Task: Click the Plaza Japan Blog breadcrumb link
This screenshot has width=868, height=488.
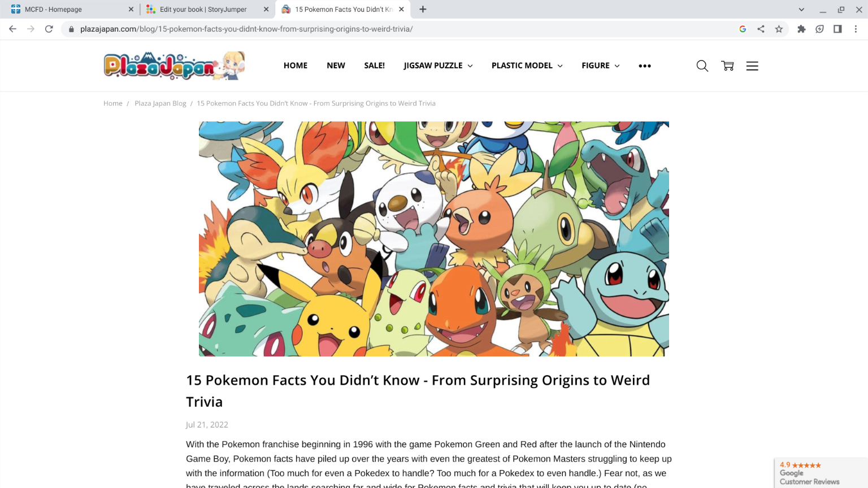Action: 160,103
